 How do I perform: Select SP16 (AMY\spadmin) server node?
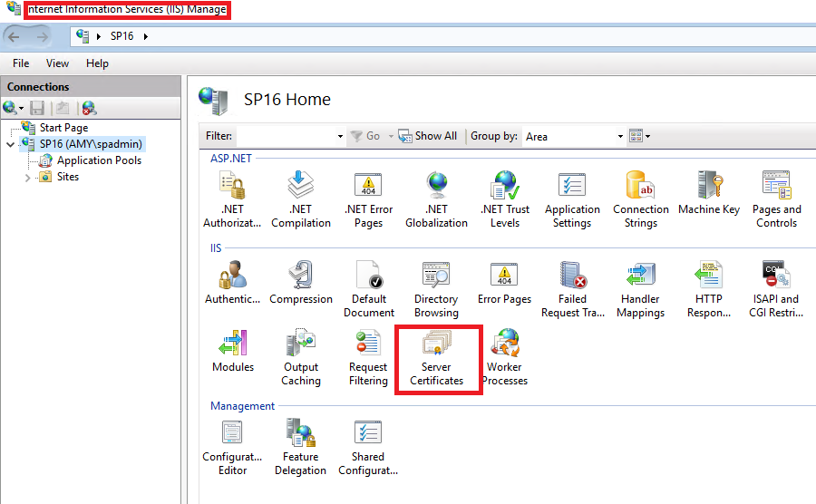91,143
